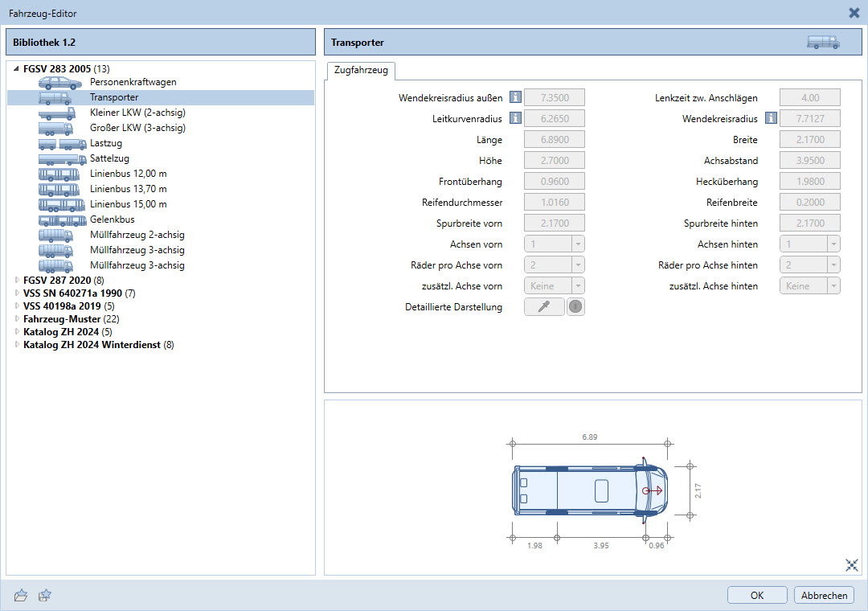Screen dimensions: 868x611
Task: Switch to the Zugfahrzeug tab
Action: [x=360, y=71]
